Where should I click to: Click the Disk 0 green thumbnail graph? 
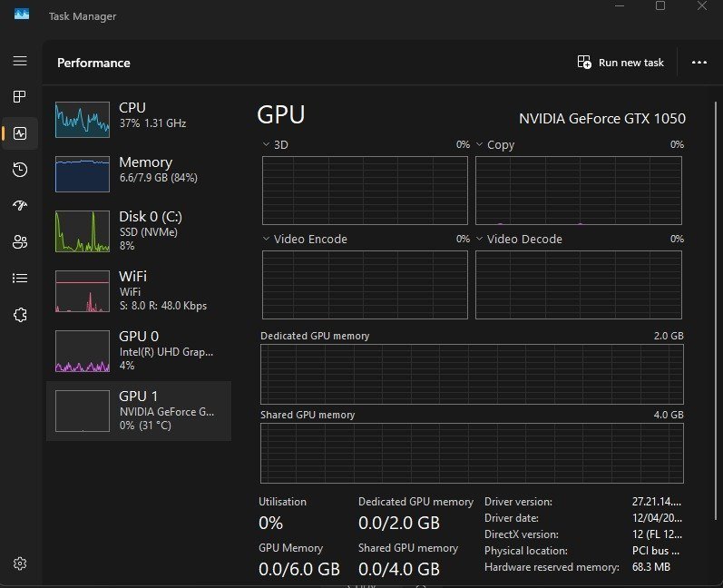pos(83,231)
